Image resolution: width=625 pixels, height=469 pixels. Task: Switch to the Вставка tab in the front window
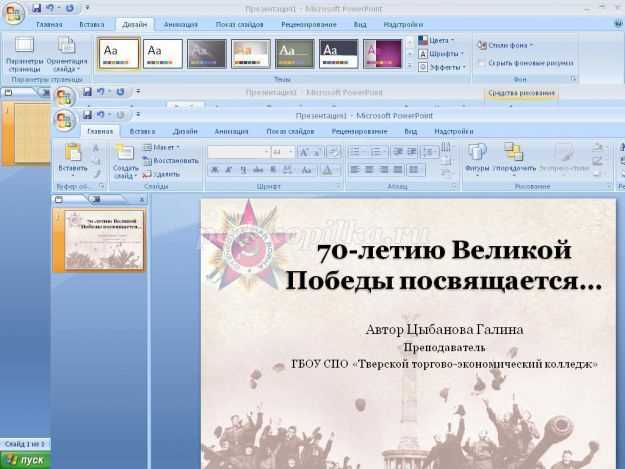[142, 131]
